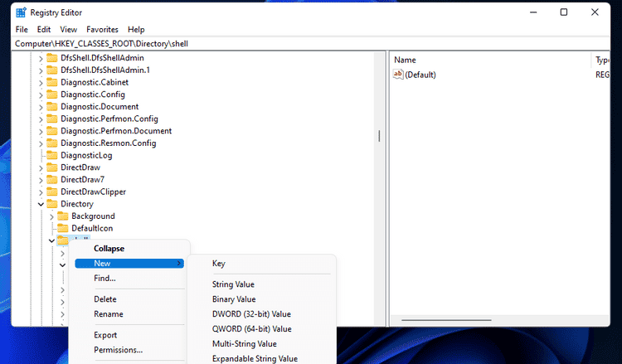The width and height of the screenshot is (622, 364).
Task: Click the DefaultIcon folder icon
Action: pyautogui.click(x=63, y=228)
